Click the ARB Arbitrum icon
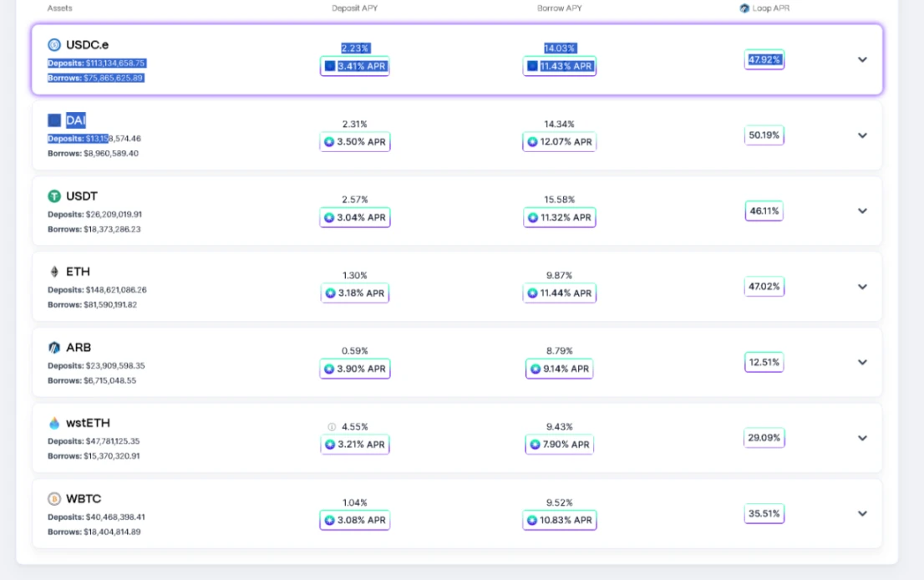This screenshot has height=580, width=924. tap(54, 348)
